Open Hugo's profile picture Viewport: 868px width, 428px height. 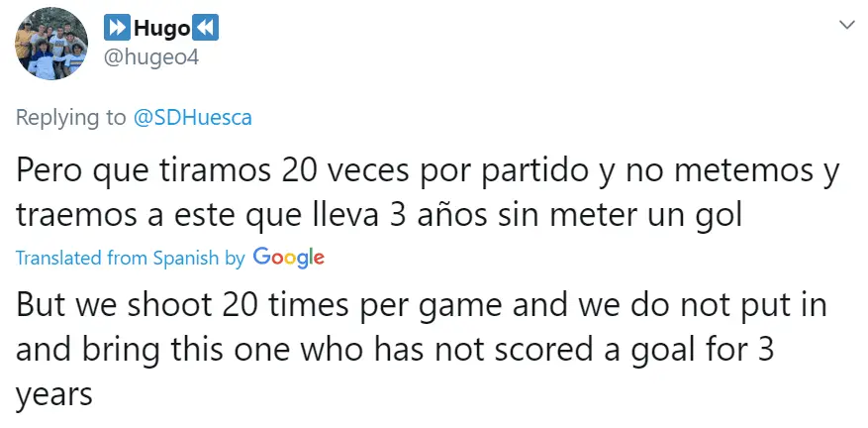pyautogui.click(x=51, y=45)
